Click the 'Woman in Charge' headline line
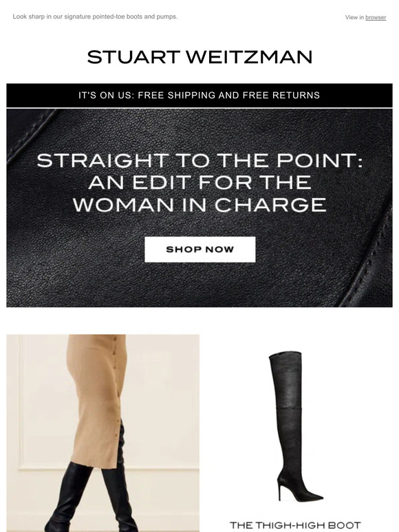Image resolution: width=399 pixels, height=532 pixels. [199, 205]
